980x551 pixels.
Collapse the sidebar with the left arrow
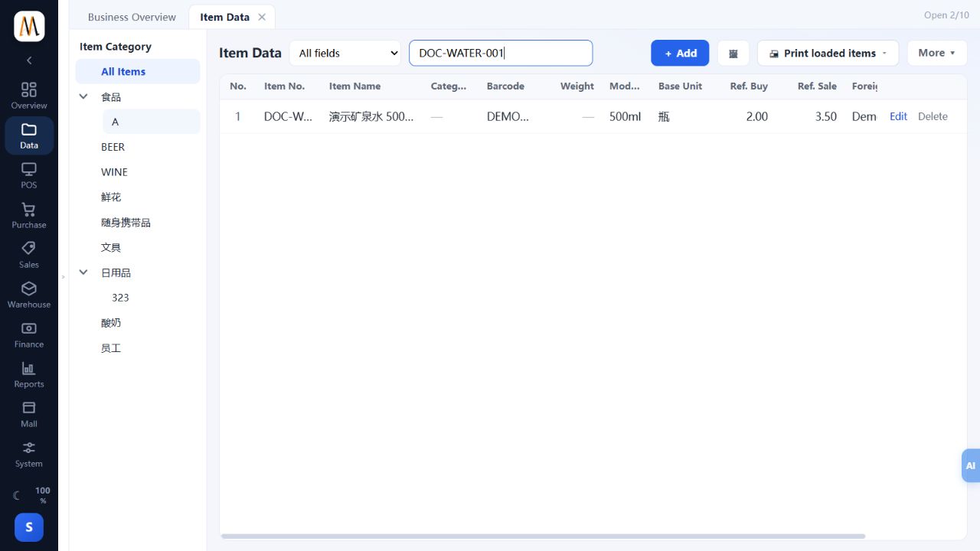29,60
